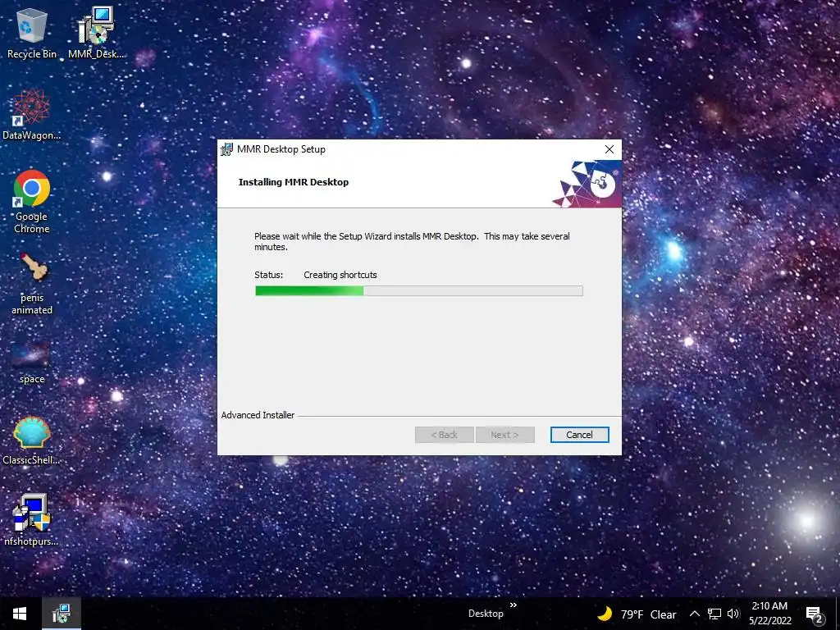This screenshot has height=630, width=840.
Task: Cancel the MMR Desktop installation
Action: (580, 435)
